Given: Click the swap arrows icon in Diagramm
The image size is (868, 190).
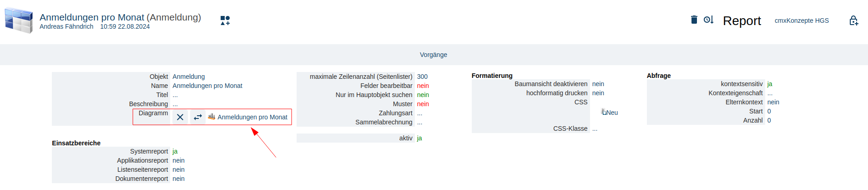Looking at the screenshot, I should [x=197, y=117].
